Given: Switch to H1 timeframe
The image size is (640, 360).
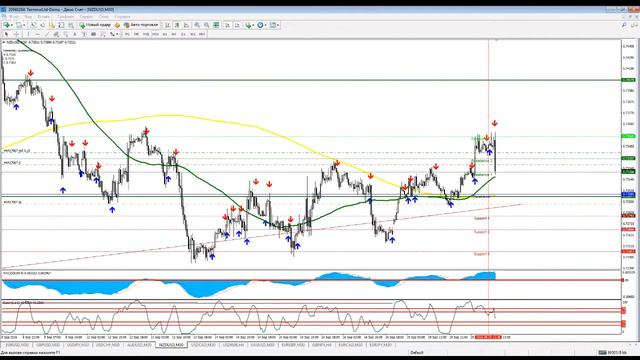Looking at the screenshot, I should coord(164,34).
